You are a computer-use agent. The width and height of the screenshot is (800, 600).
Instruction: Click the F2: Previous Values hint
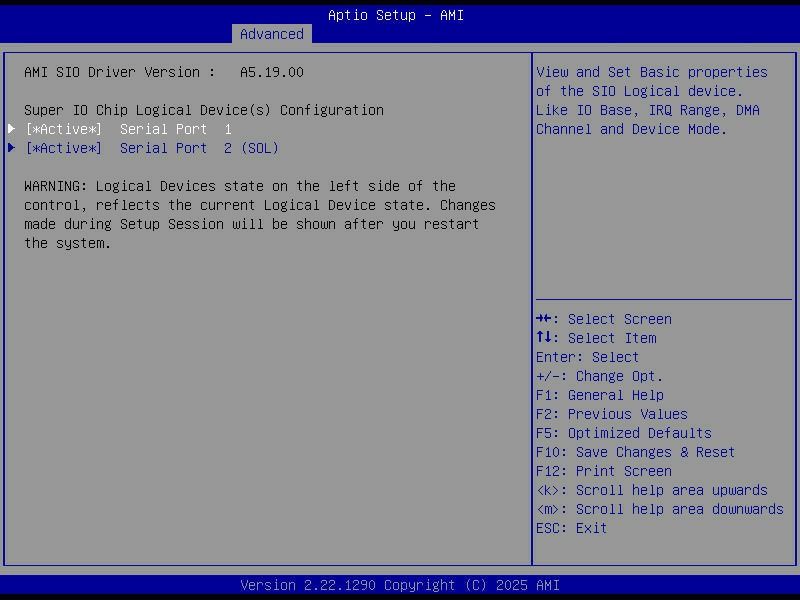(x=612, y=414)
